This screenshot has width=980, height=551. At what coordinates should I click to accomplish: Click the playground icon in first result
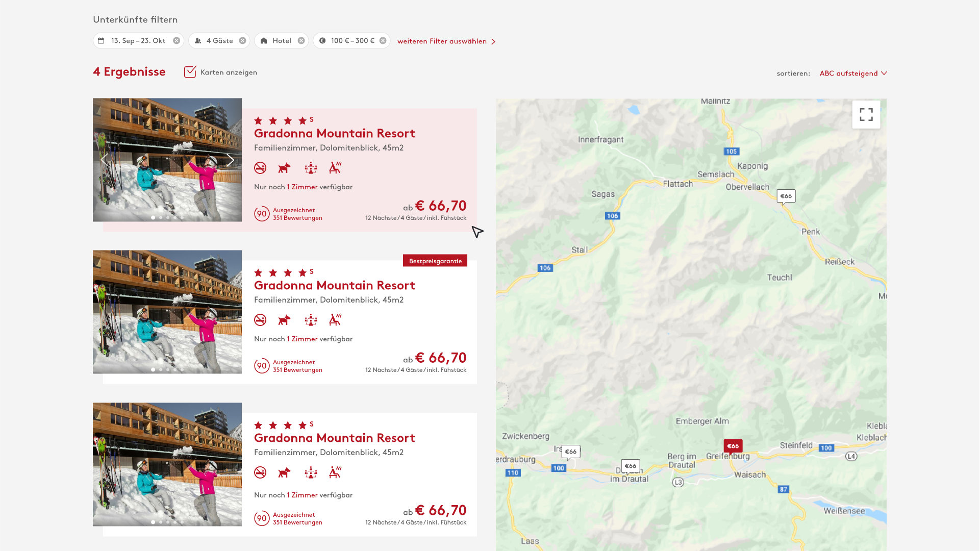[311, 168]
